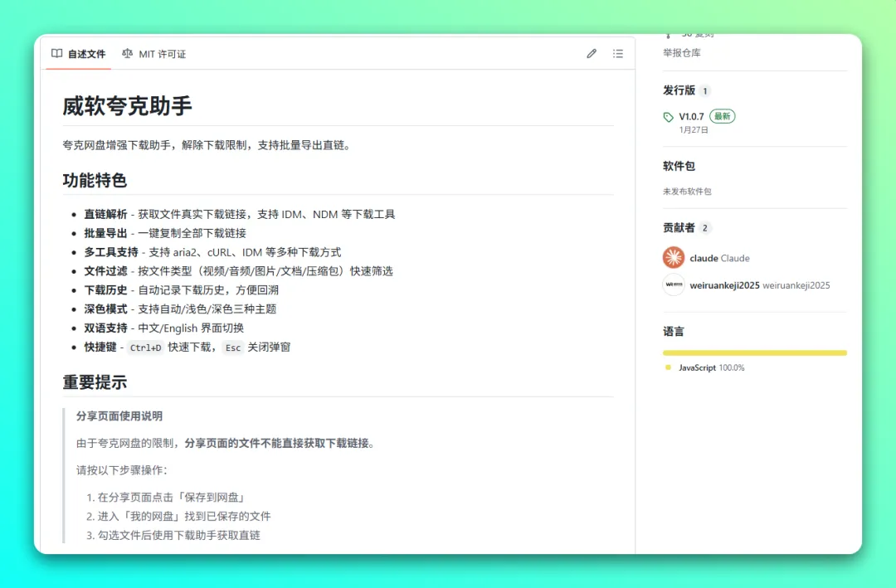This screenshot has width=896, height=588.
Task: Click the Esc code snippet
Action: click(x=232, y=347)
